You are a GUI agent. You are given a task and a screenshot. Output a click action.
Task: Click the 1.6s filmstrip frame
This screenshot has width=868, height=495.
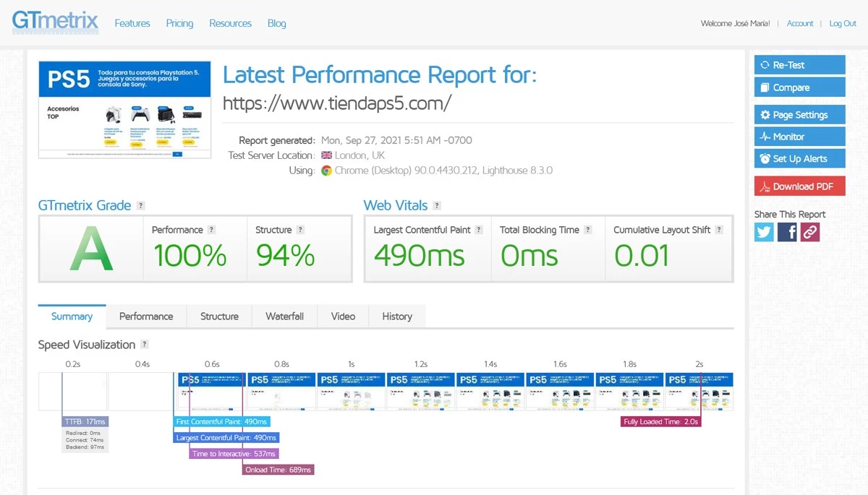point(560,392)
